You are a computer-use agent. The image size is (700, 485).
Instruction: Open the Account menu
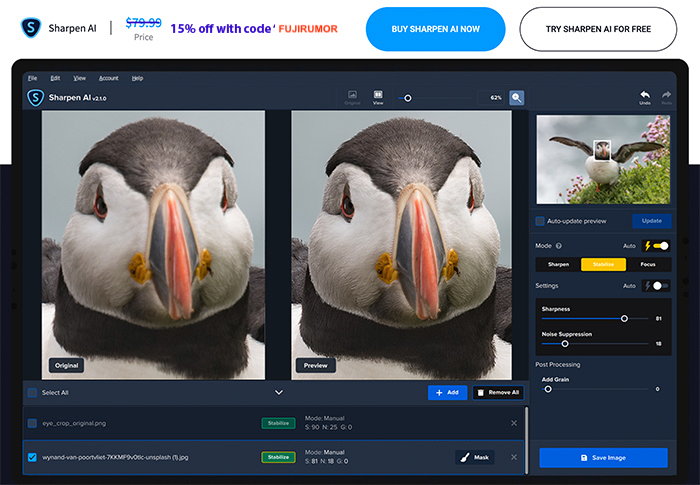[x=108, y=78]
